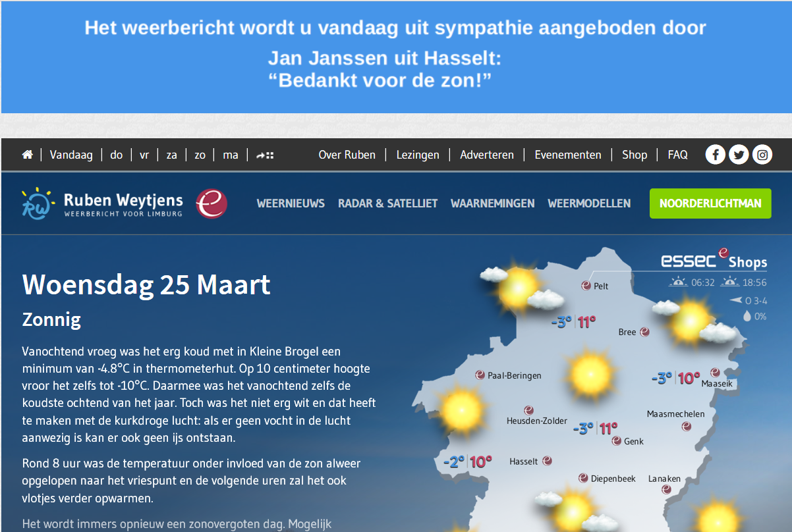Open the WEERMODELLEN section
This screenshot has height=532, width=792.
(589, 203)
